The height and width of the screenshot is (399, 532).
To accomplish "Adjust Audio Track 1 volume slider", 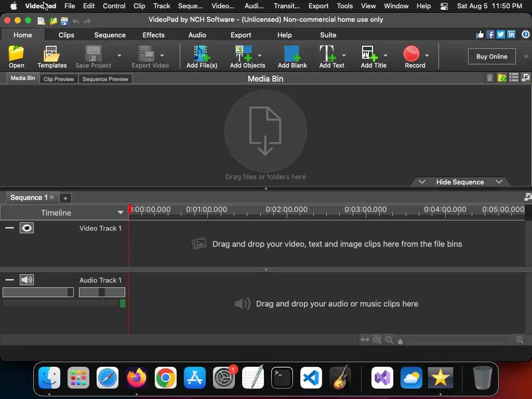I will click(x=38, y=292).
